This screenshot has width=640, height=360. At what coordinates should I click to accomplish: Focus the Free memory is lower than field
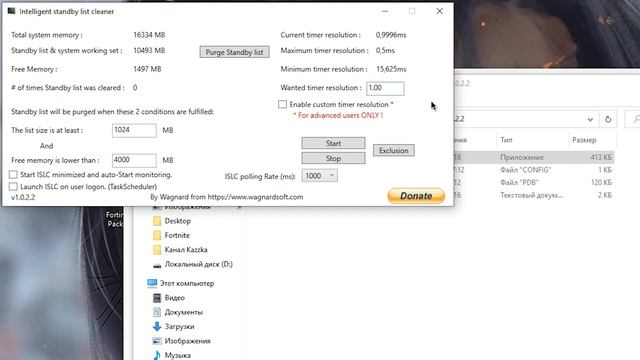pyautogui.click(x=134, y=160)
